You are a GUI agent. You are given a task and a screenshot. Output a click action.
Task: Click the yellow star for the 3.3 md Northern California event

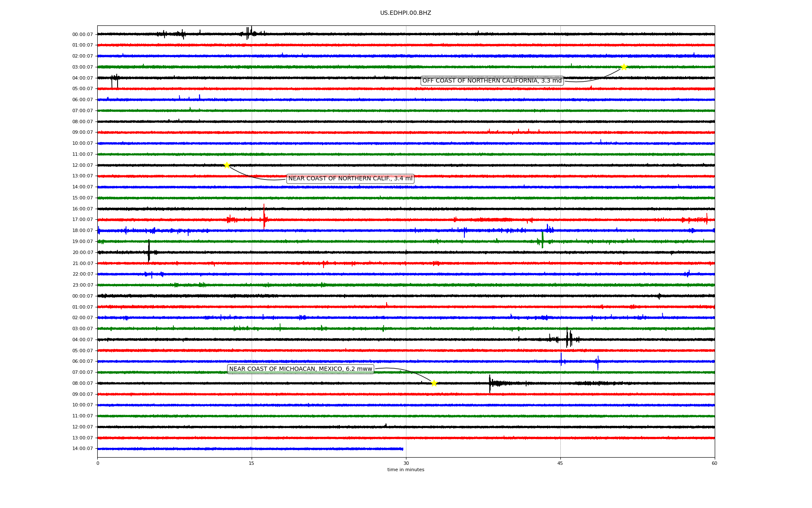pyautogui.click(x=624, y=67)
